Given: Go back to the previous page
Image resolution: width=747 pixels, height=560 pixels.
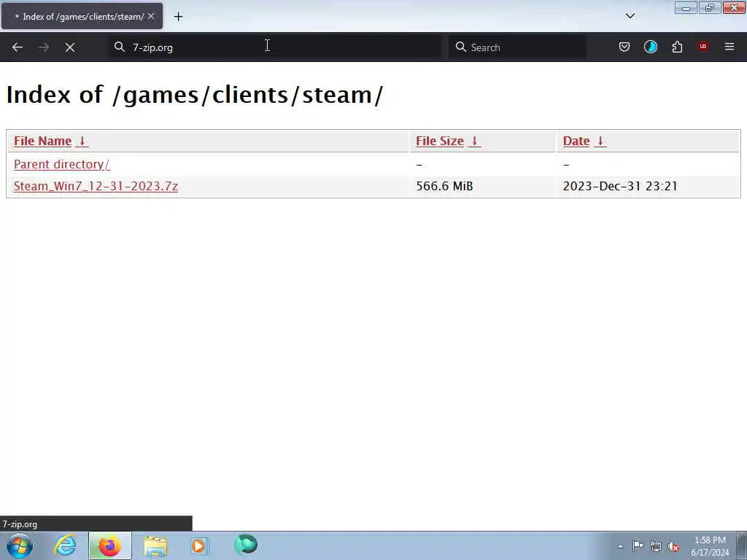Looking at the screenshot, I should tap(18, 47).
